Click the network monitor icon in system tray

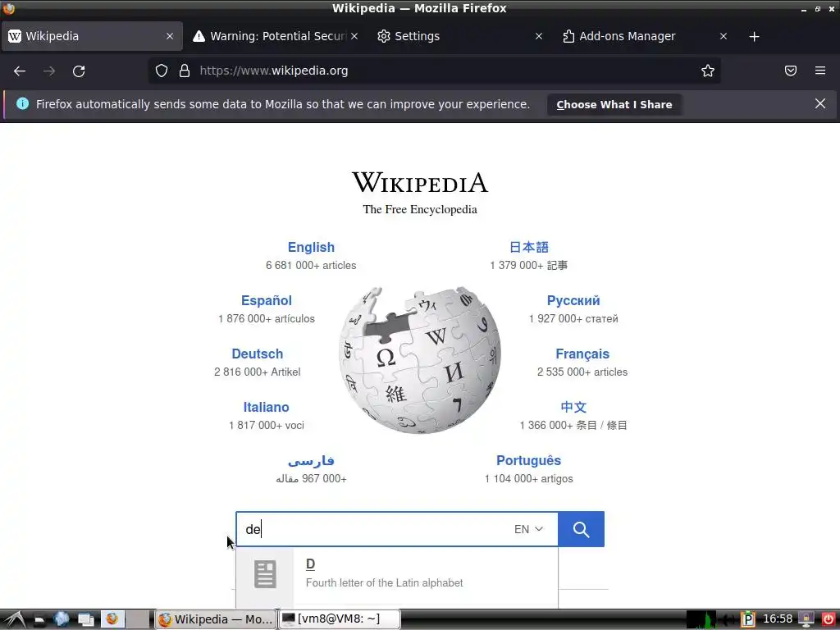(x=806, y=619)
